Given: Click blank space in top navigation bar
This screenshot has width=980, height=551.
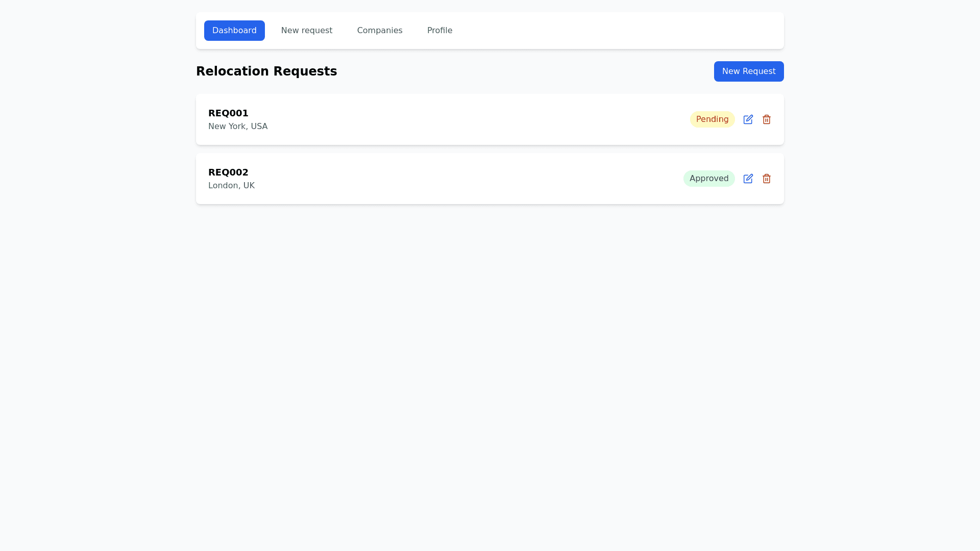Looking at the screenshot, I should (612, 31).
